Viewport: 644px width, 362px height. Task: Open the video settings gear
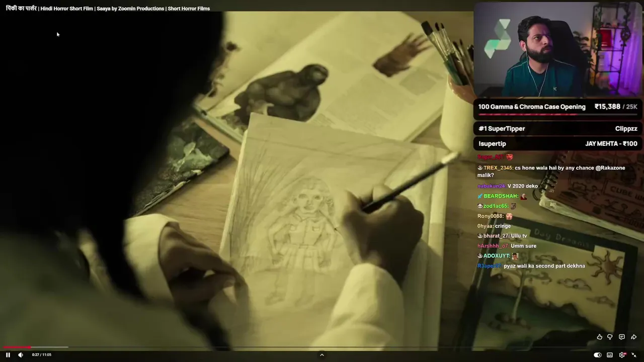(x=622, y=355)
